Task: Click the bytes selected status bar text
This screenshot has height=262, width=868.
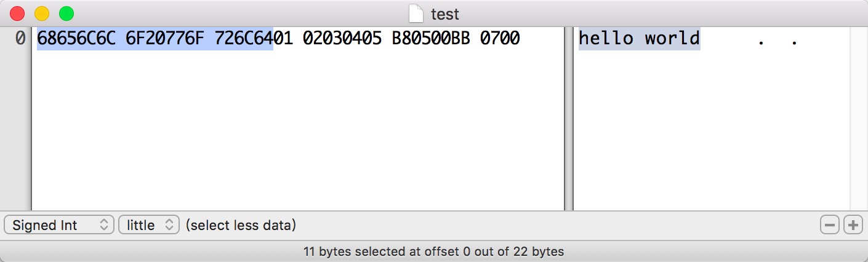Action: click(434, 252)
